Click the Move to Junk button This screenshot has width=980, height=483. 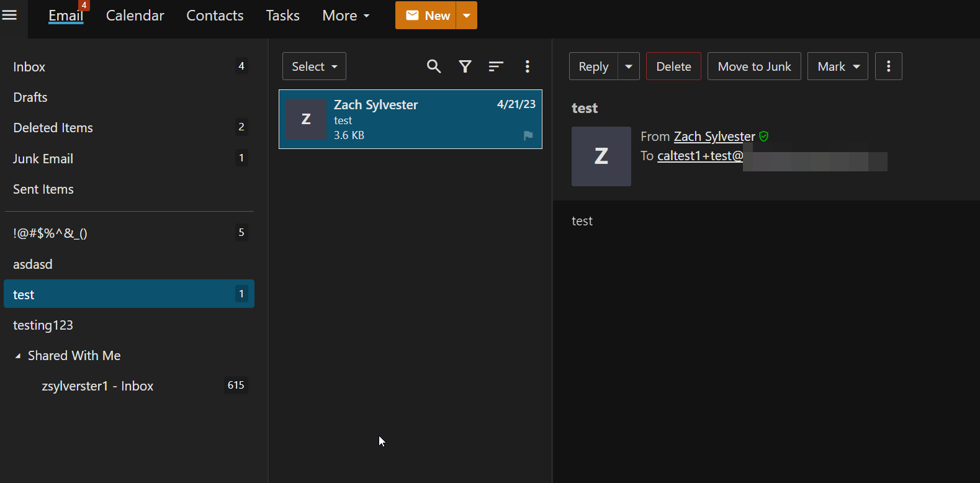tap(754, 66)
